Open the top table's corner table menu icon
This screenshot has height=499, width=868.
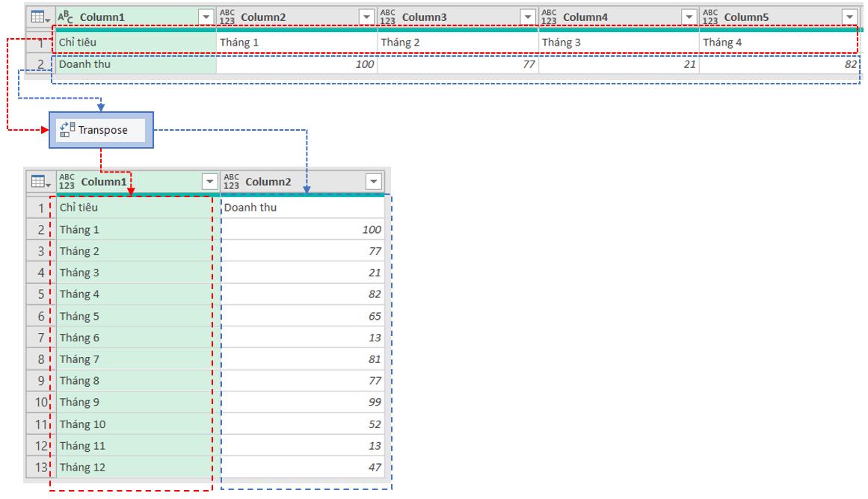40,17
